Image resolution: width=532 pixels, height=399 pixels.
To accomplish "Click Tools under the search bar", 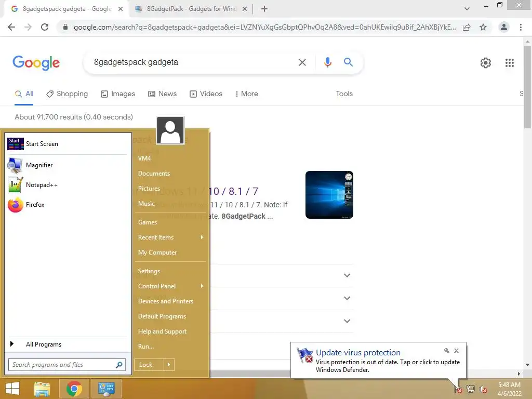I will pyautogui.click(x=344, y=94).
